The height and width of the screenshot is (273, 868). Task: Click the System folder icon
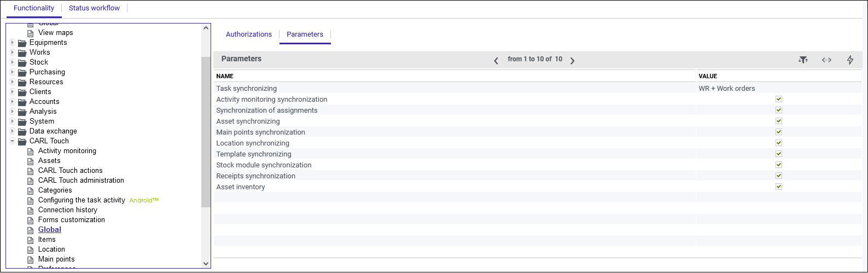pos(22,121)
